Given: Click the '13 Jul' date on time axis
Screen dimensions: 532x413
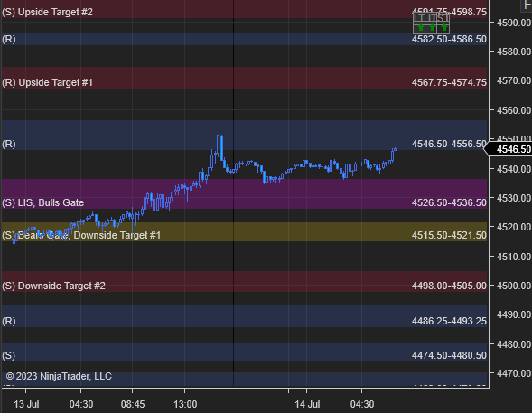Looking at the screenshot, I should coord(26,404).
